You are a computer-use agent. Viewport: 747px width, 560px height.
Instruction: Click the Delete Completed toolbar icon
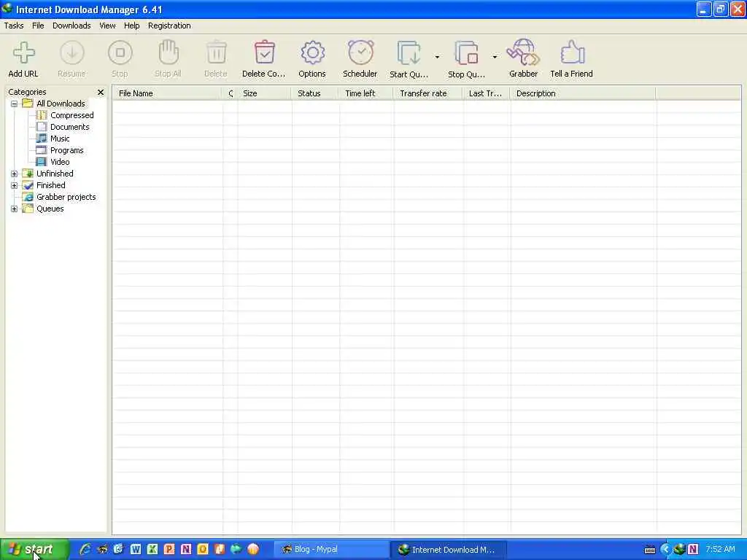click(x=264, y=52)
